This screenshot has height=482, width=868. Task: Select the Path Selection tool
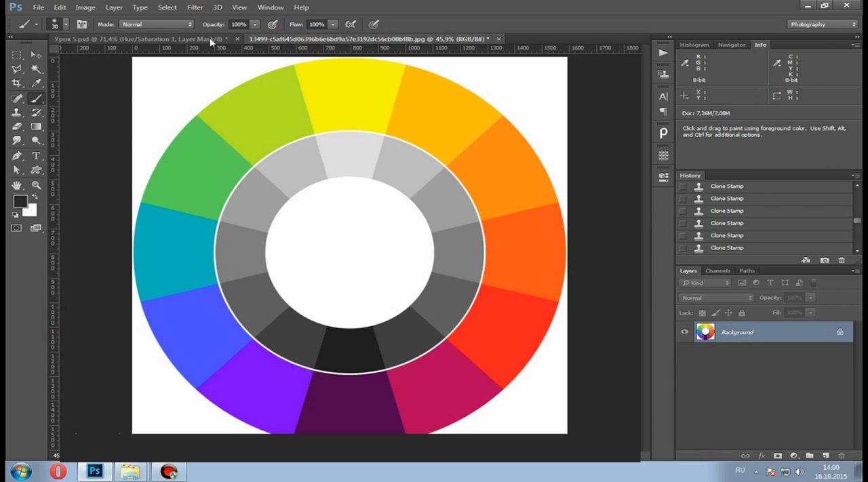[17, 170]
